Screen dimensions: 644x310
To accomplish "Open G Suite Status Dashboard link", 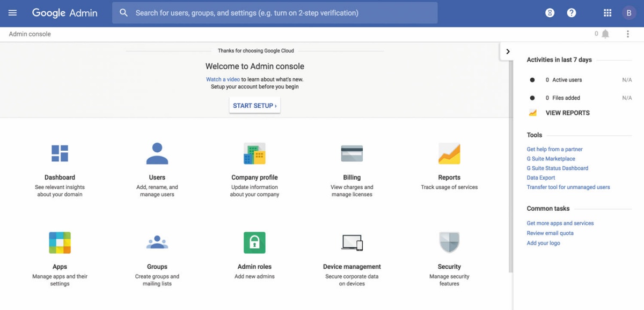I will pyautogui.click(x=558, y=168).
